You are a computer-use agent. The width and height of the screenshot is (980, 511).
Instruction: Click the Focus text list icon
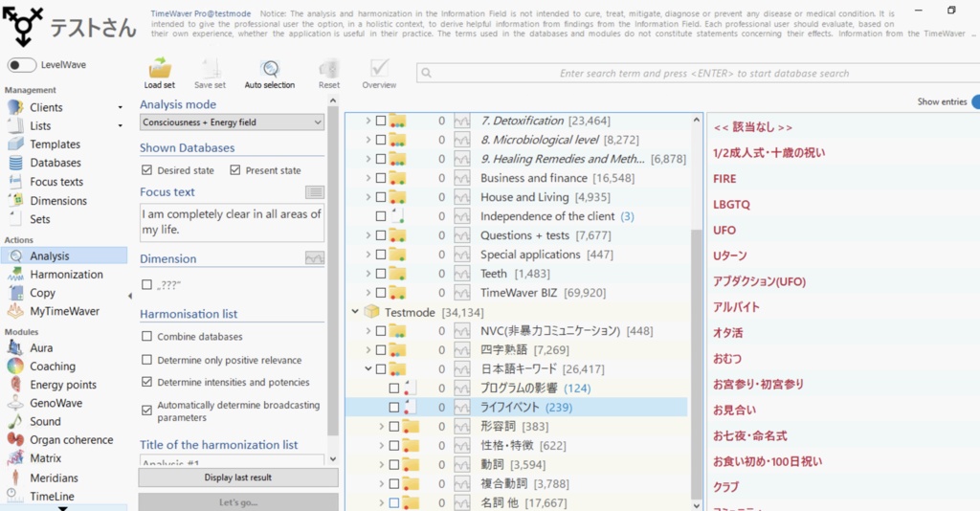[x=314, y=192]
